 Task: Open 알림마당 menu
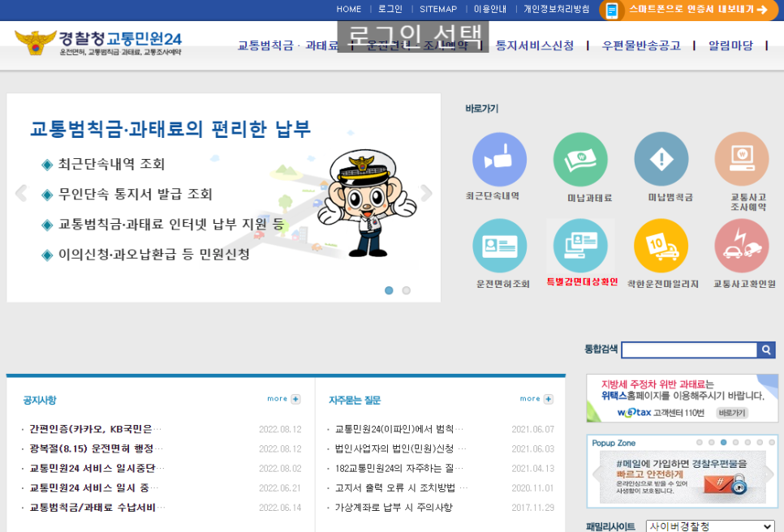(730, 45)
